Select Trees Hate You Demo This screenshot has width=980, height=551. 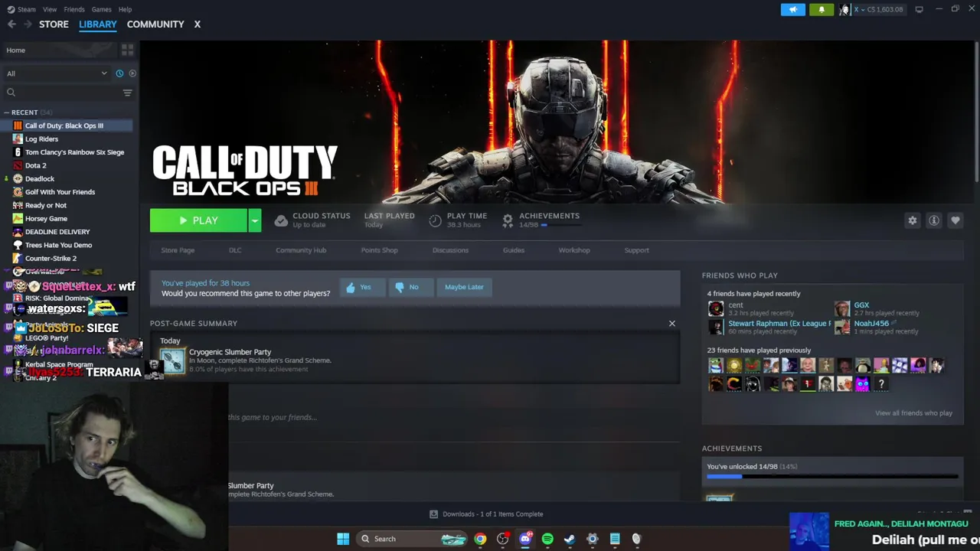58,245
